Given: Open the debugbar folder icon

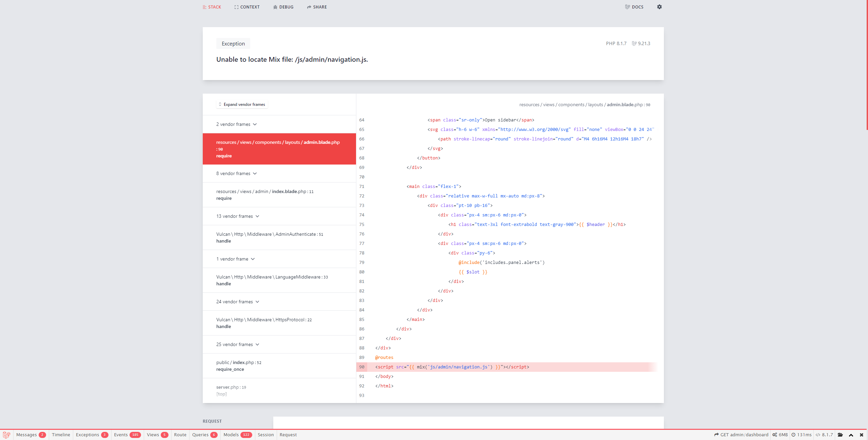Looking at the screenshot, I should (x=840, y=435).
